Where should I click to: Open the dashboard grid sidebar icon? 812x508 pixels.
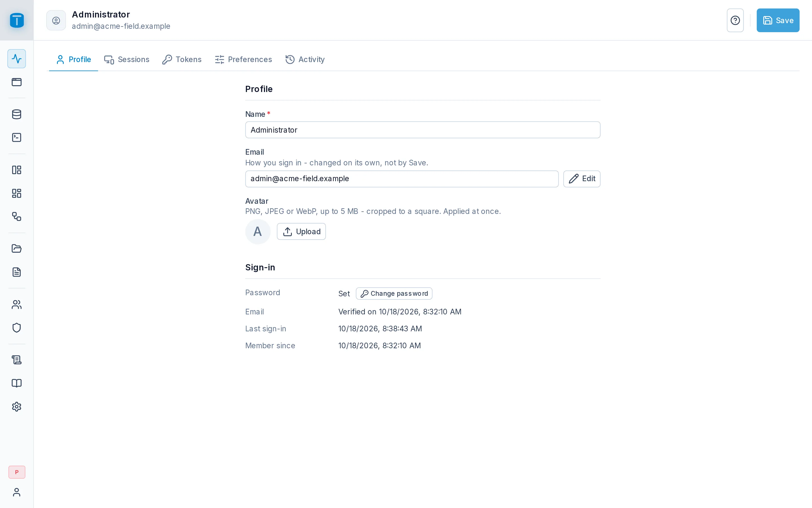click(17, 193)
